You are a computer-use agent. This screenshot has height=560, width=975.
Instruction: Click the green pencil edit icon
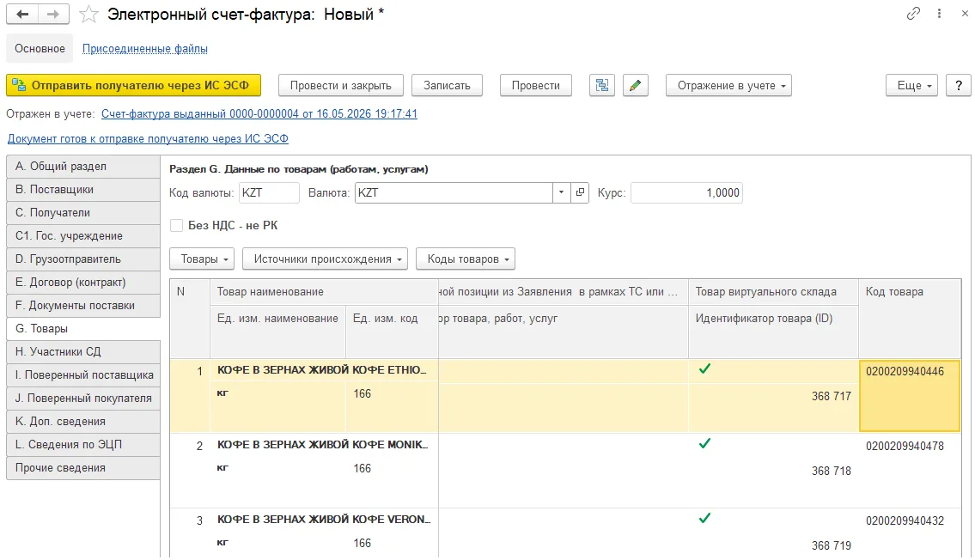[635, 86]
